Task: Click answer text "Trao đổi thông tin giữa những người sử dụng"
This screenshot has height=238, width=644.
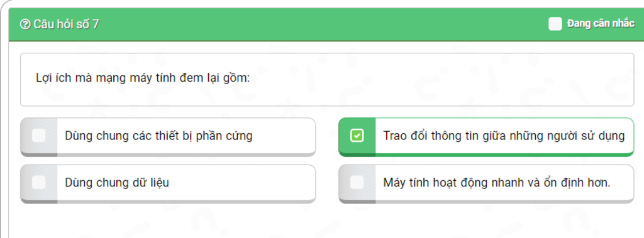Action: 504,136
